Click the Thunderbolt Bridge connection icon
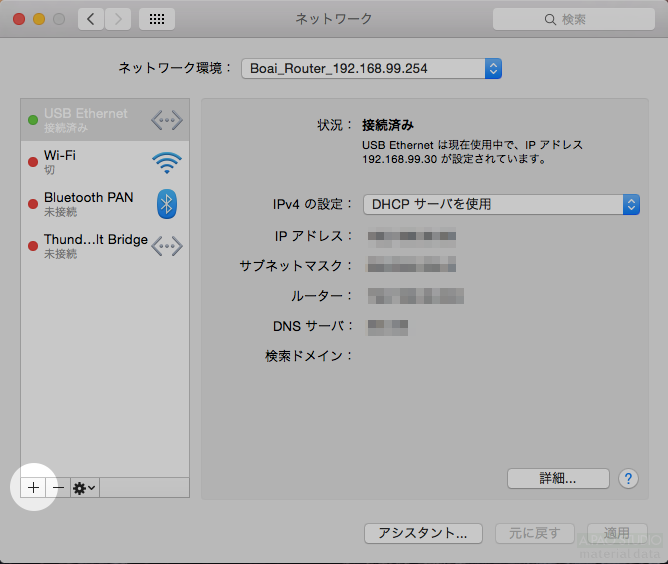Image resolution: width=668 pixels, height=564 pixels. pos(166,246)
